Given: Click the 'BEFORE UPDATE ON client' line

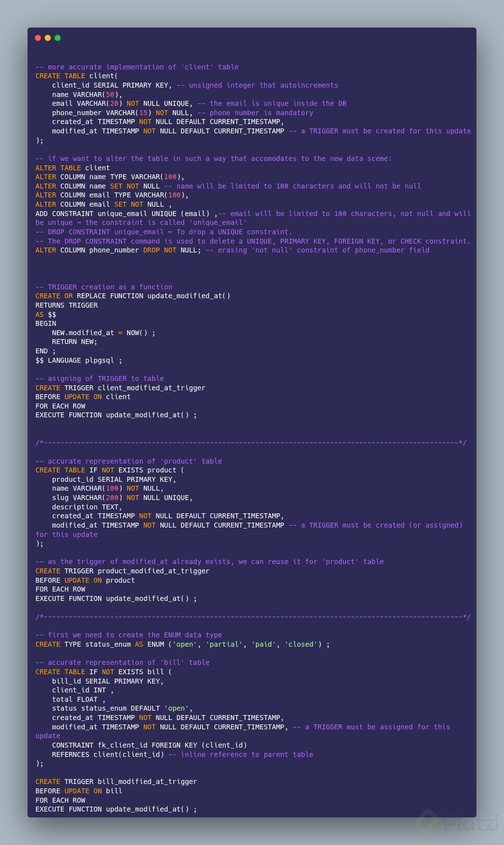Looking at the screenshot, I should pyautogui.click(x=83, y=397).
